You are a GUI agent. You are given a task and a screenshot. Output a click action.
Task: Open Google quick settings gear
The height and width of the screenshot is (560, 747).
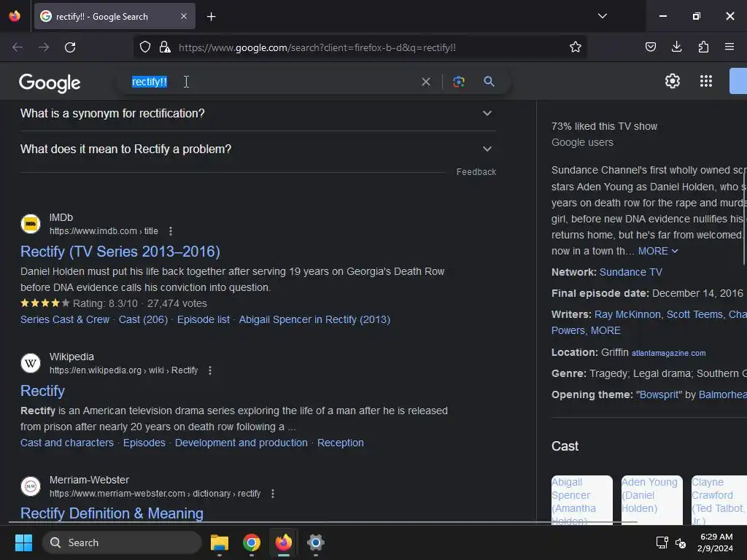[x=672, y=81]
